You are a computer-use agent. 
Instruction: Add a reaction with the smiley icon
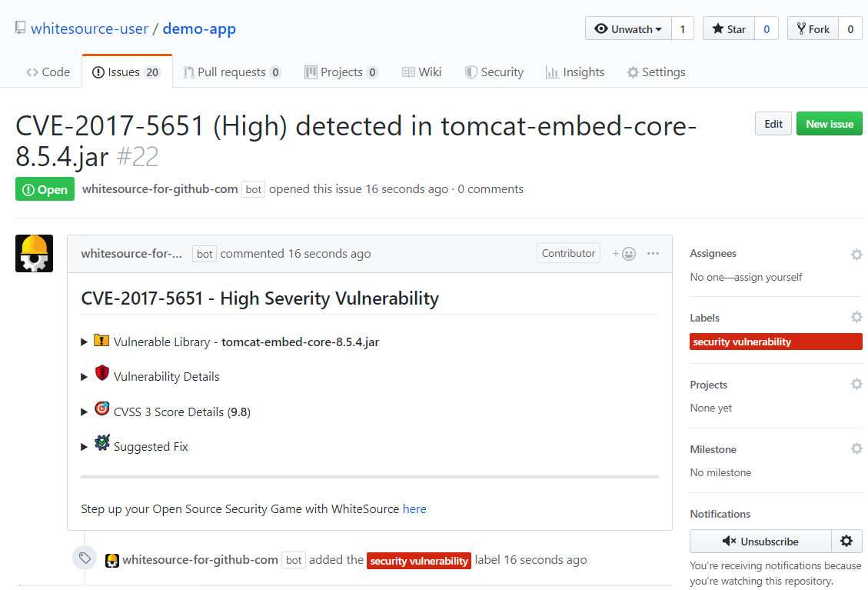624,254
